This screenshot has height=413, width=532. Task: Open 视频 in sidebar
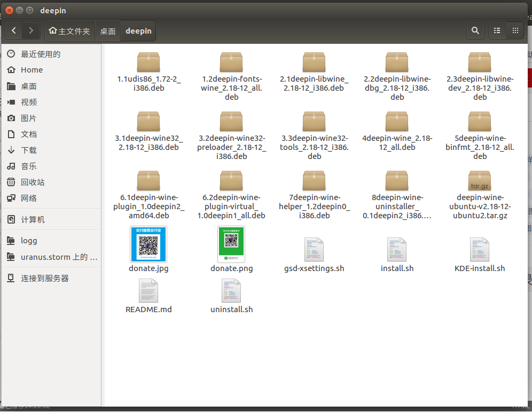pyautogui.click(x=51, y=102)
